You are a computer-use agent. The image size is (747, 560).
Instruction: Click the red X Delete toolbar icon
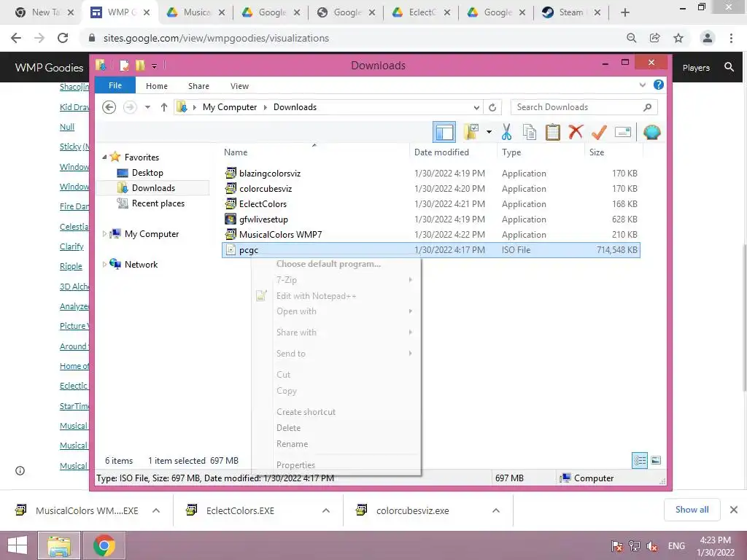tap(576, 131)
